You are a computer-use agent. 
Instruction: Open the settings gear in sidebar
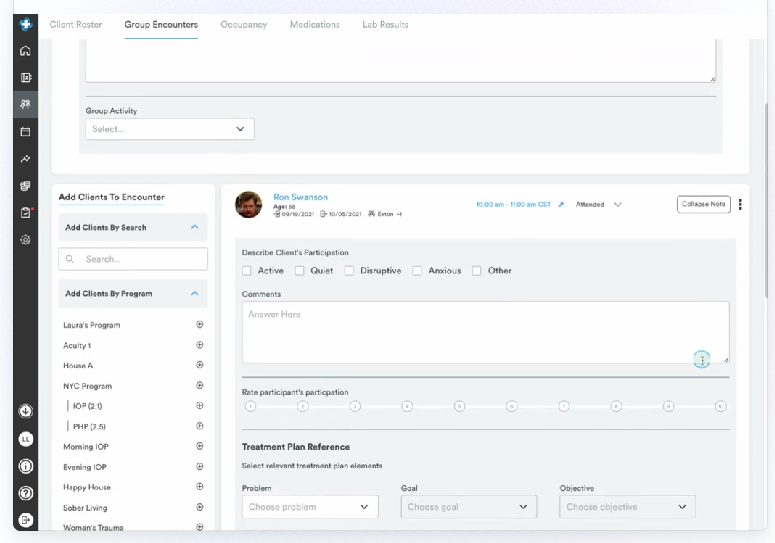pos(25,240)
